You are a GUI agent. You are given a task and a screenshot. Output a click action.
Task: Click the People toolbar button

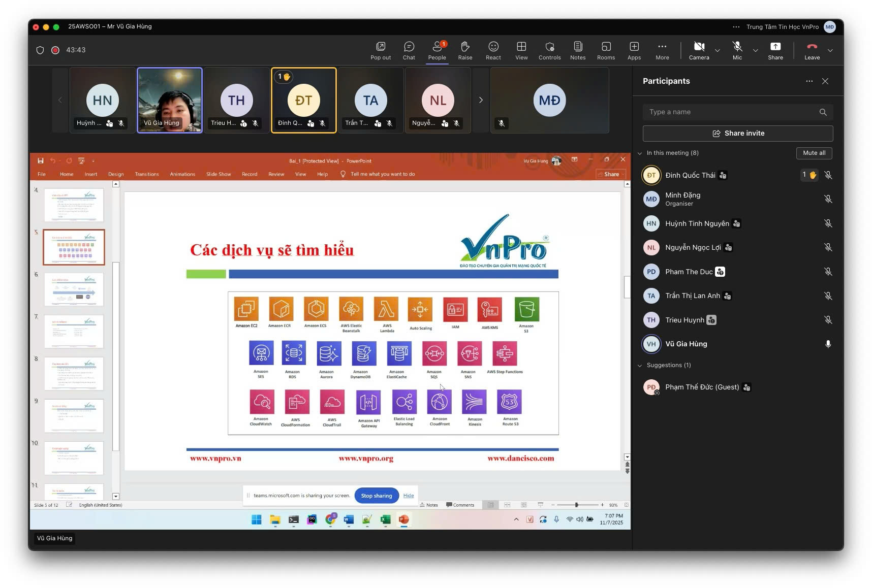[437, 51]
